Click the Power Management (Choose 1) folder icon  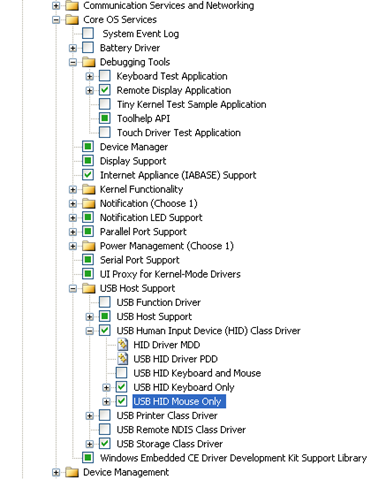click(x=89, y=246)
